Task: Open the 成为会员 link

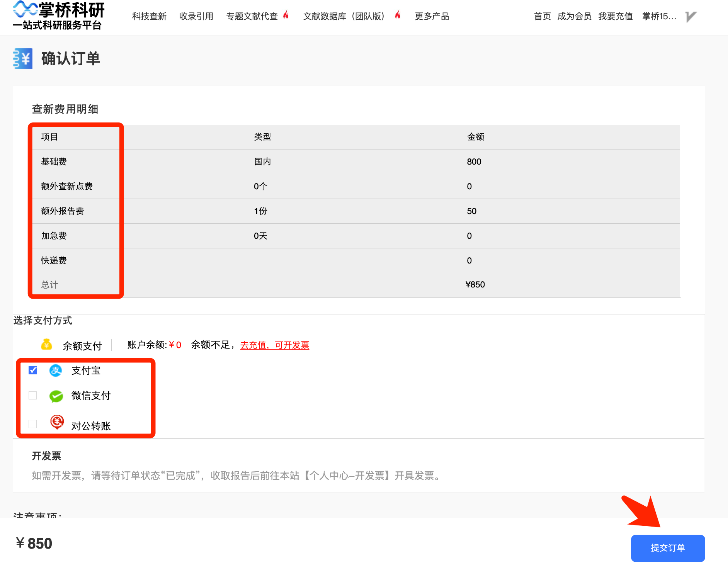Action: click(575, 16)
